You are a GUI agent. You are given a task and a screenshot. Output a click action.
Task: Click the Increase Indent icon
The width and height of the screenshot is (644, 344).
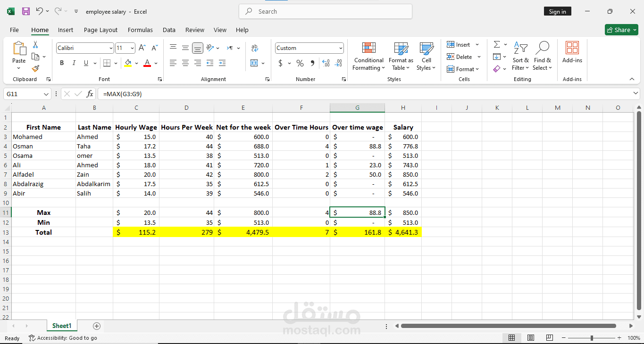(222, 63)
